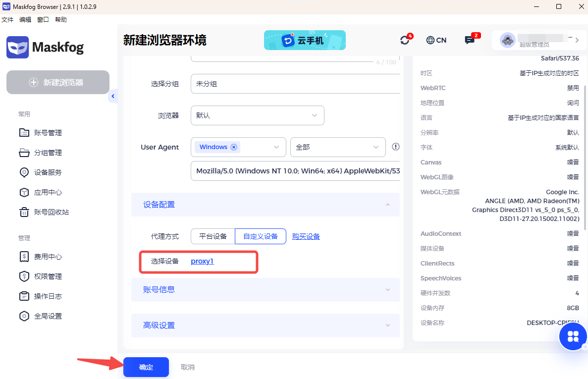588x379 pixels.
Task: Open the 文件 menu
Action: pos(7,19)
